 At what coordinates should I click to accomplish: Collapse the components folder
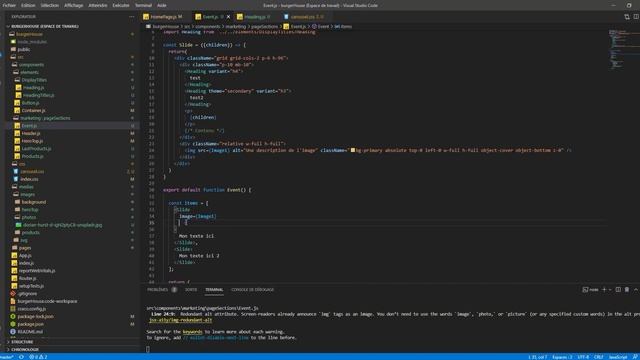(x=31, y=64)
